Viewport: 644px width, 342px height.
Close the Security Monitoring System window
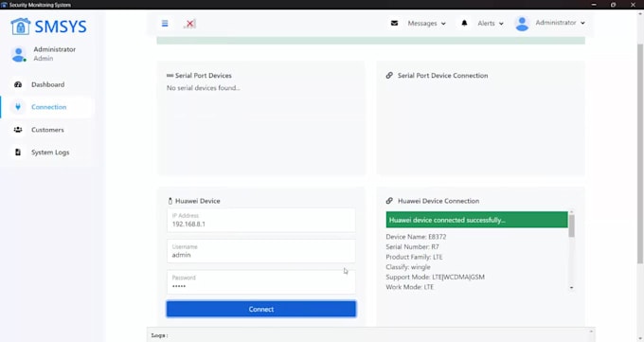pyautogui.click(x=633, y=5)
